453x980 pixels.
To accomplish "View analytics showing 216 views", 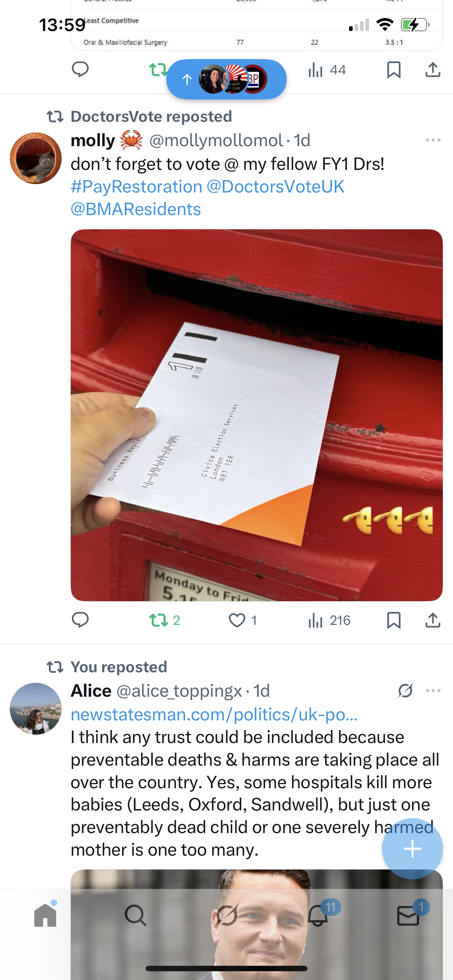I will (329, 620).
